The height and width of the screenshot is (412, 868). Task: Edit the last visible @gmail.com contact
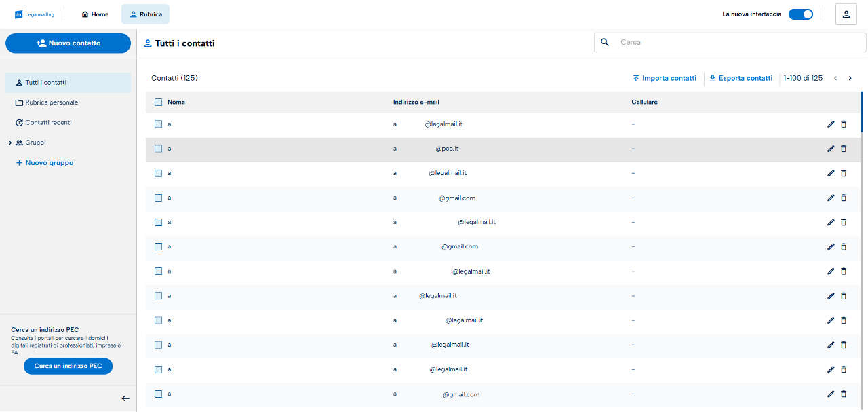pos(831,394)
